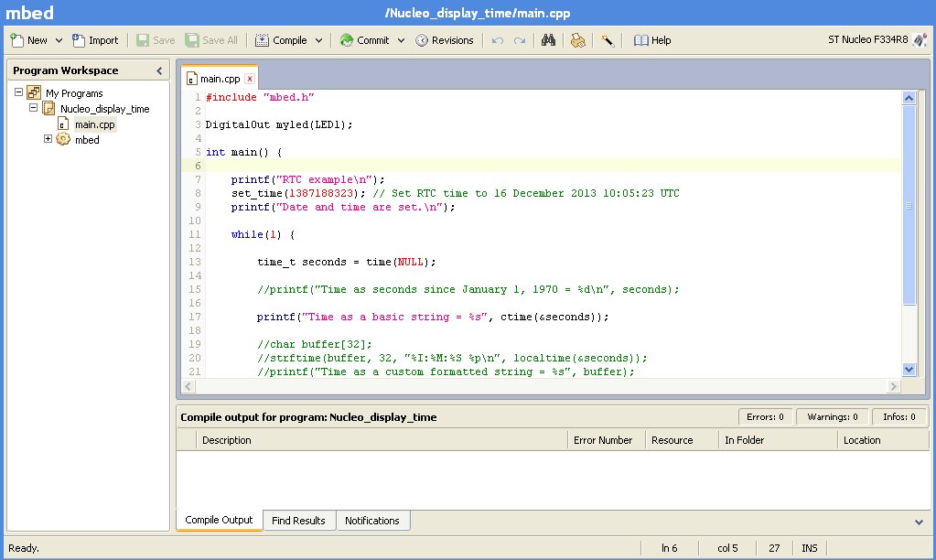The image size is (936, 560).
Task: Click the wrench format-code icon
Action: click(608, 40)
